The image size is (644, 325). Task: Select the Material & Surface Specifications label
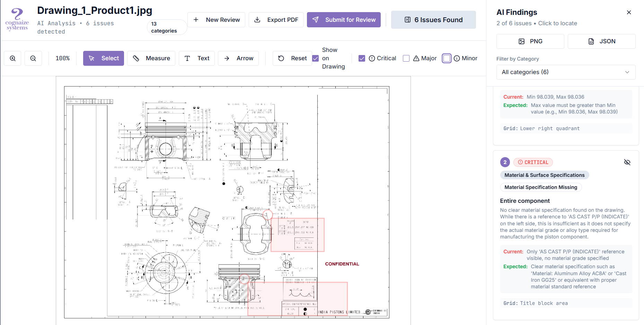pyautogui.click(x=544, y=175)
